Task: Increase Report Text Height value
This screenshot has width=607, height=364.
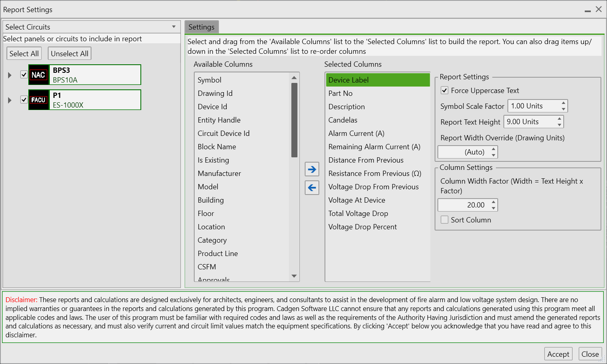Action: [x=559, y=119]
